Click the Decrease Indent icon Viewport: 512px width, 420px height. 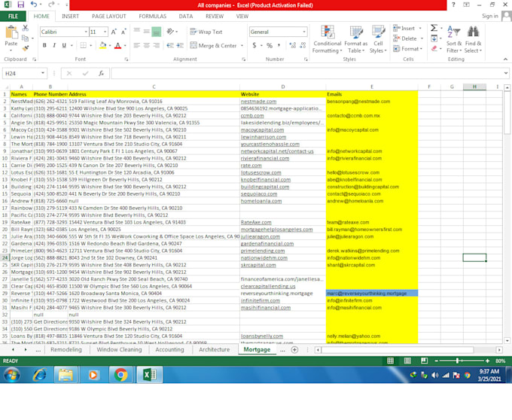[170, 45]
